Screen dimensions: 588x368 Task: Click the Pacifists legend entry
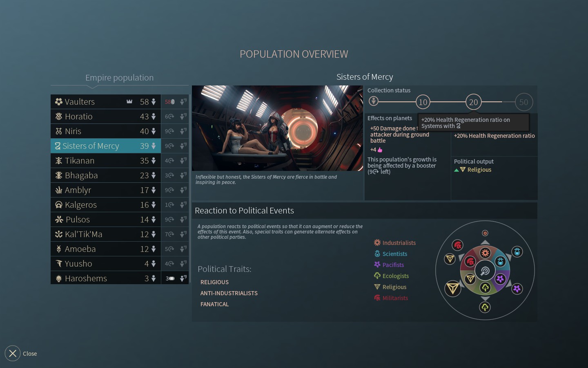[389, 265]
